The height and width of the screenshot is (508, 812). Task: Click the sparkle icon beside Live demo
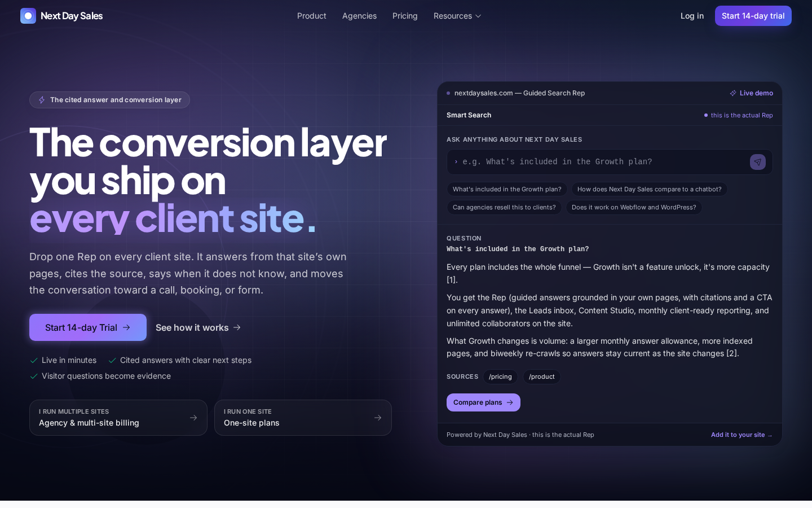pyautogui.click(x=733, y=93)
